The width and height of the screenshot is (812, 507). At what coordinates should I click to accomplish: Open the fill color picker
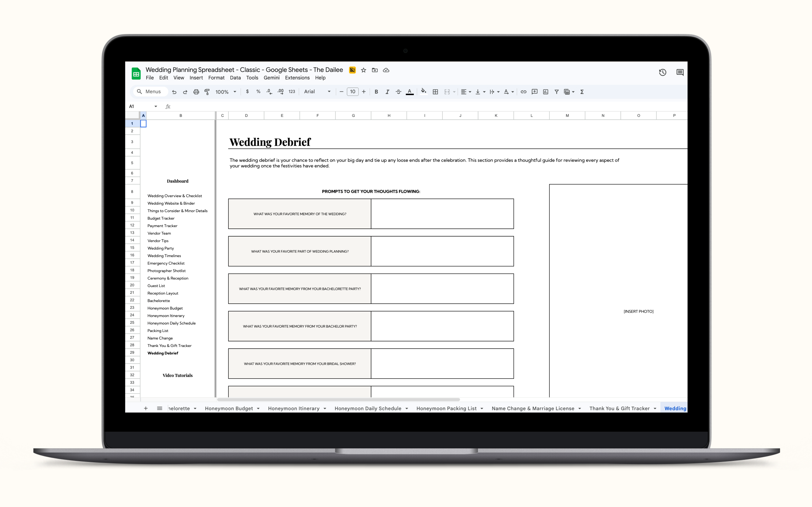[x=423, y=92]
